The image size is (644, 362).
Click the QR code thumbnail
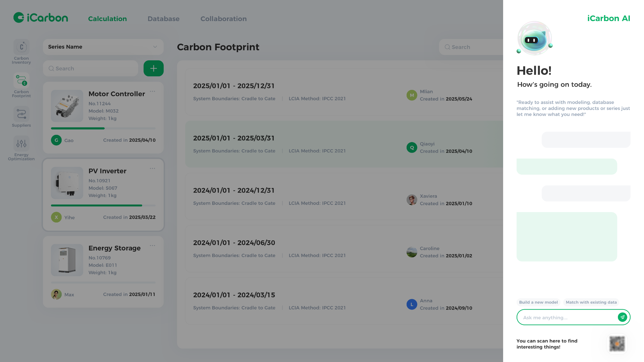[617, 344]
